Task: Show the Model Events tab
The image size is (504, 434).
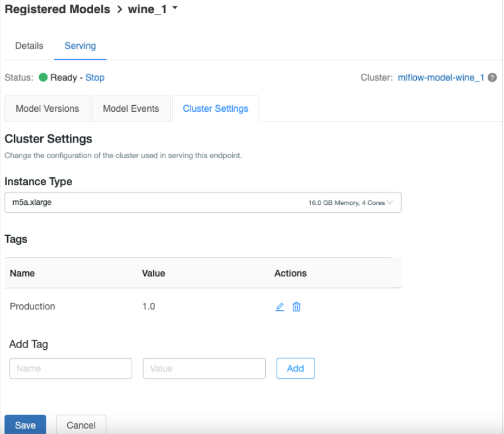Action: pos(131,109)
